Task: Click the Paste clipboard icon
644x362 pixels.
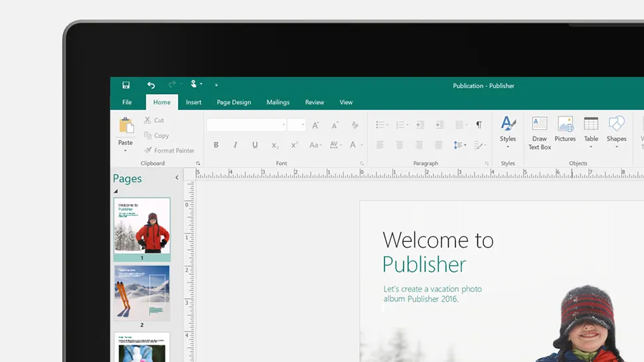Action: tap(125, 126)
